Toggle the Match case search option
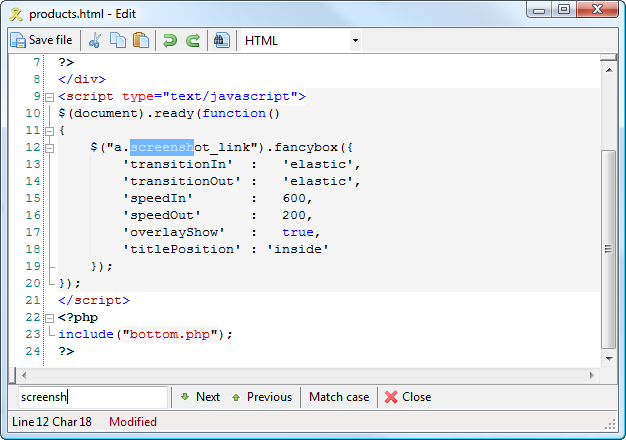The width and height of the screenshot is (626, 440). (339, 397)
